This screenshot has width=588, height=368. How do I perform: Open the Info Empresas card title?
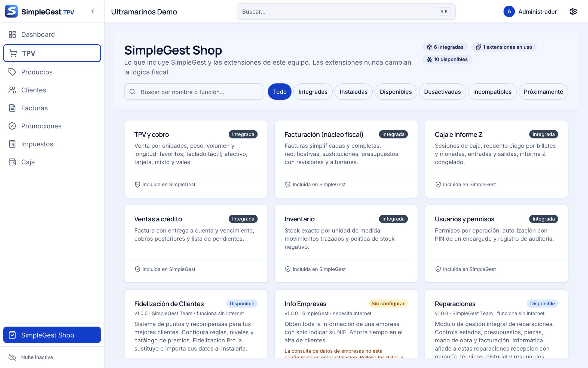(x=305, y=304)
